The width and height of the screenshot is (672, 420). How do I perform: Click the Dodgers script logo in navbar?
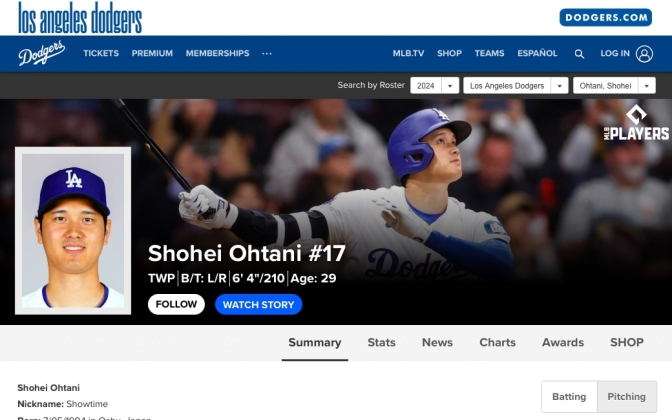coord(42,53)
